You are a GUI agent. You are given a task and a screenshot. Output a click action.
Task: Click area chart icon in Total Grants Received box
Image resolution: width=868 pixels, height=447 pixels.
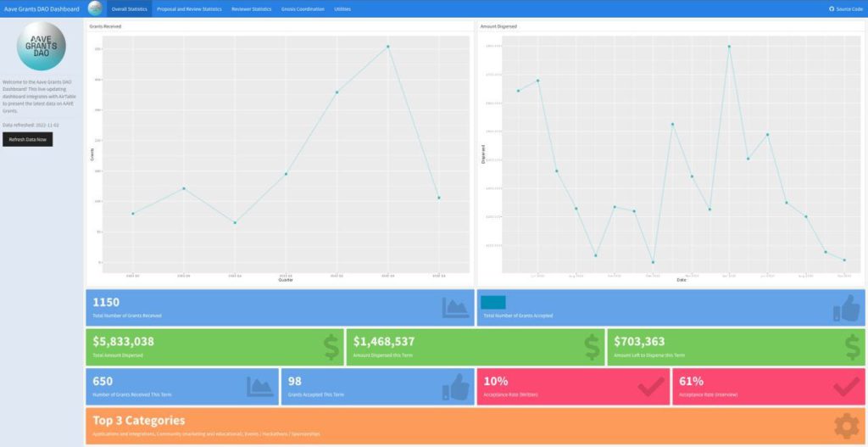coord(455,308)
